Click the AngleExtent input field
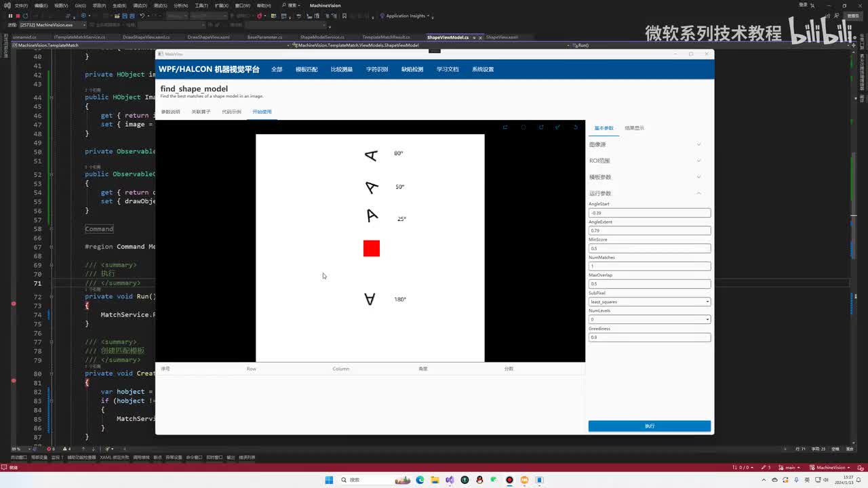The image size is (868, 488). tap(650, 230)
